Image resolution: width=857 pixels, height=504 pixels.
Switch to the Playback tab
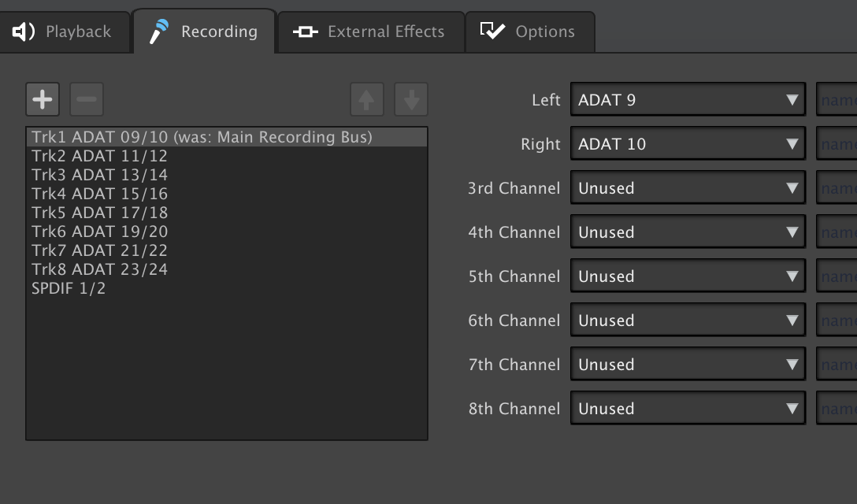coord(63,31)
